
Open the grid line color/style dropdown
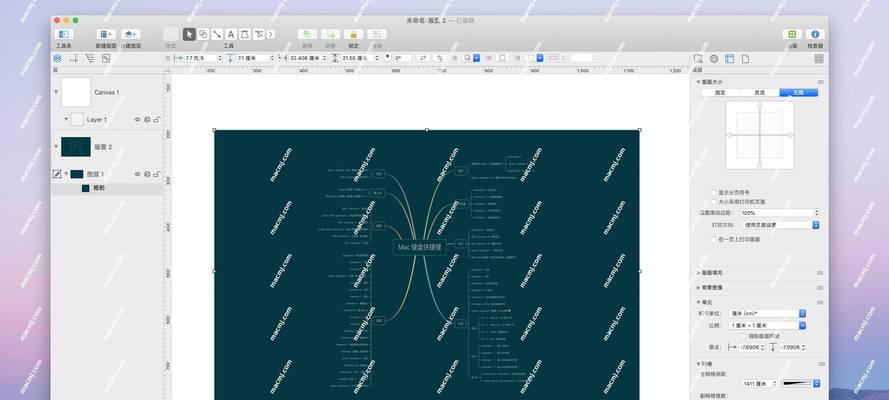tap(801, 384)
